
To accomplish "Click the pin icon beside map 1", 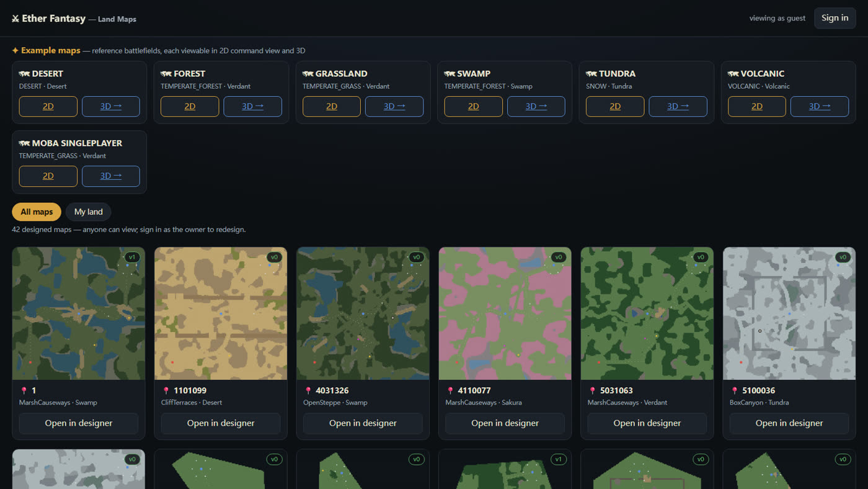I will [24, 391].
